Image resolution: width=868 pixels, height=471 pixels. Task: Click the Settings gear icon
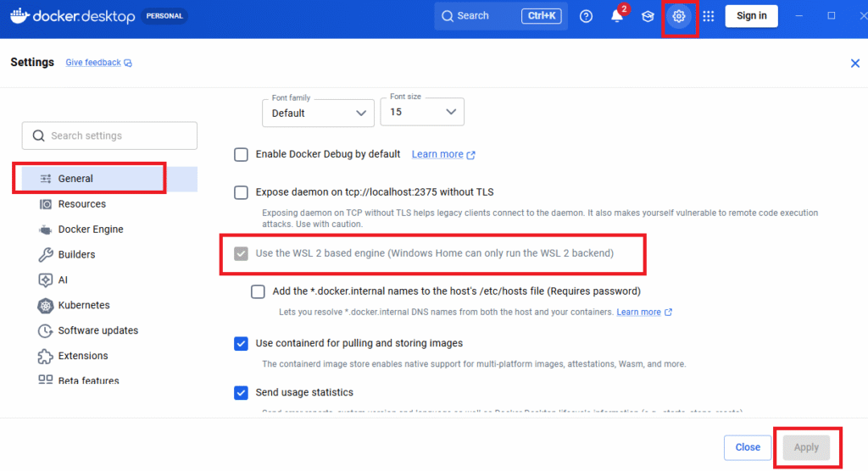[x=679, y=16]
